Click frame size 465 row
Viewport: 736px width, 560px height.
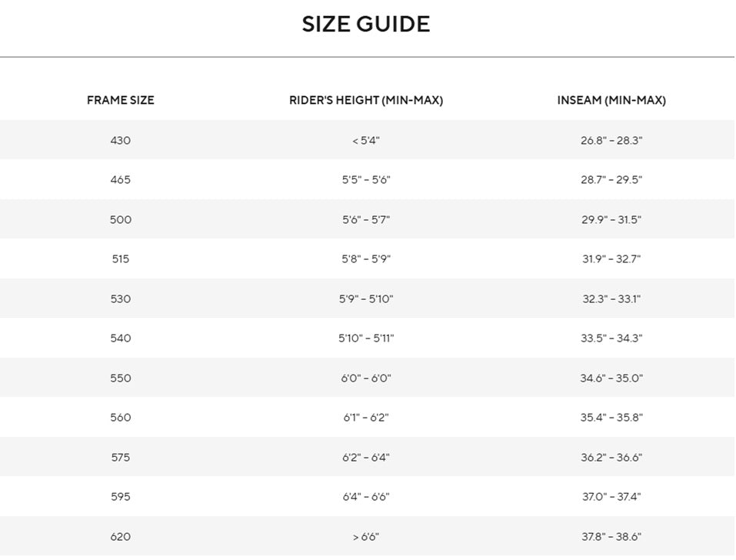click(367, 180)
